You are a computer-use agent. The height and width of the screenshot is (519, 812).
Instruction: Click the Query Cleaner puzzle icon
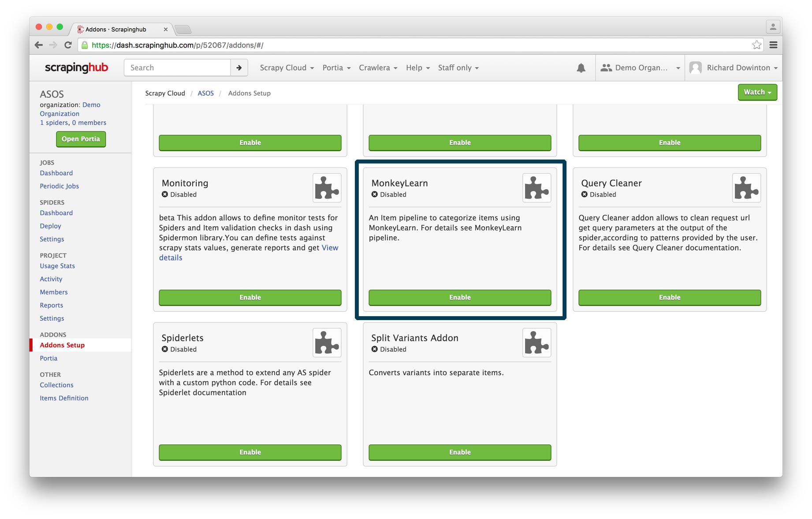tap(747, 188)
